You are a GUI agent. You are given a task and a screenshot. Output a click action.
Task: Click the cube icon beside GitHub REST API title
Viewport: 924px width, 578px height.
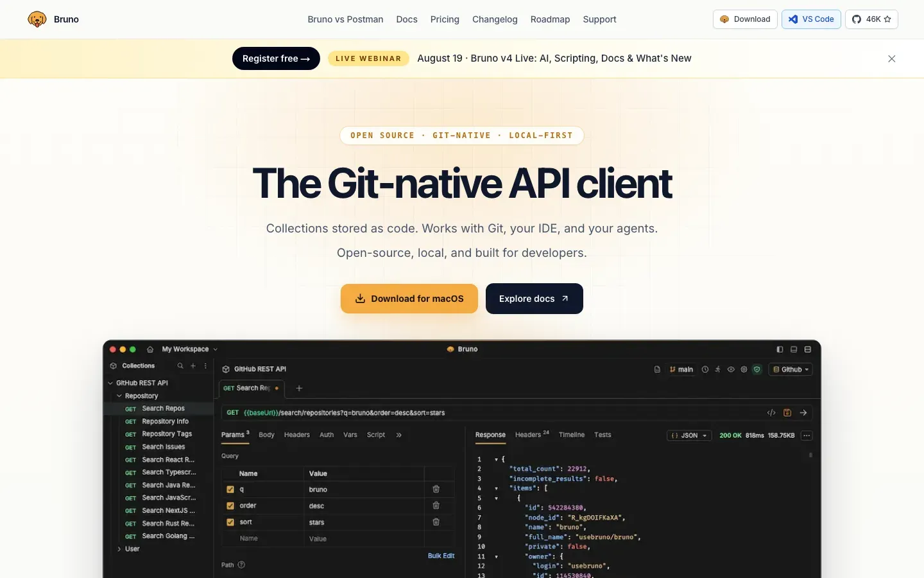coord(226,369)
